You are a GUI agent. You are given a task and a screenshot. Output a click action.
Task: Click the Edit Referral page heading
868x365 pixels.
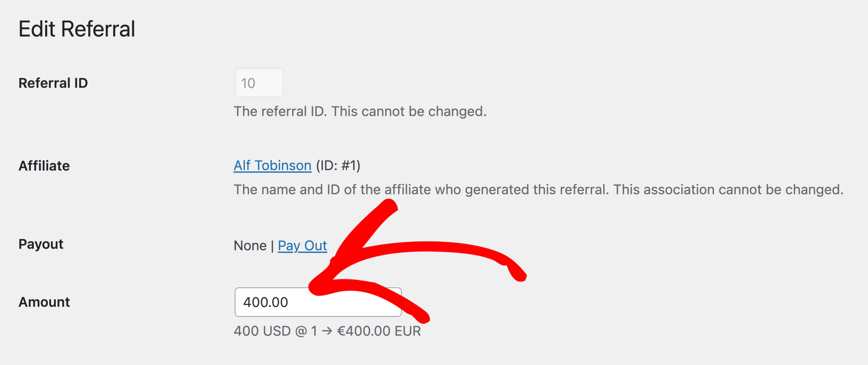tap(77, 29)
